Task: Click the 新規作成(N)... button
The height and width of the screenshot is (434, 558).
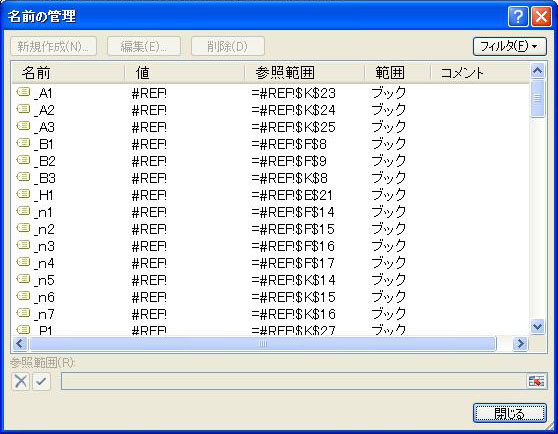Action: pos(53,46)
